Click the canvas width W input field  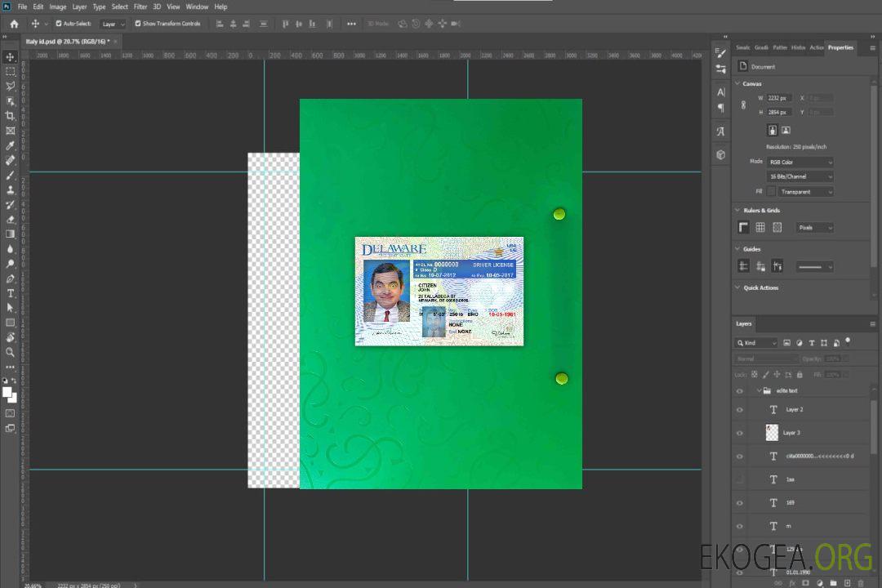tap(778, 98)
